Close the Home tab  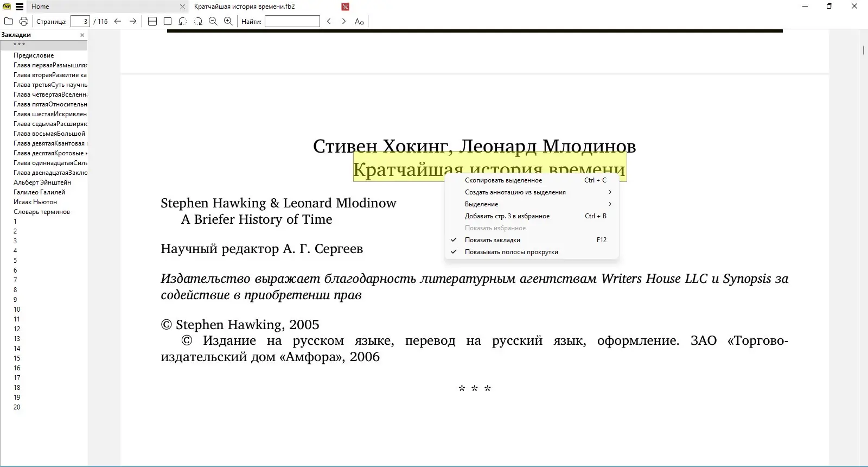[x=182, y=7]
